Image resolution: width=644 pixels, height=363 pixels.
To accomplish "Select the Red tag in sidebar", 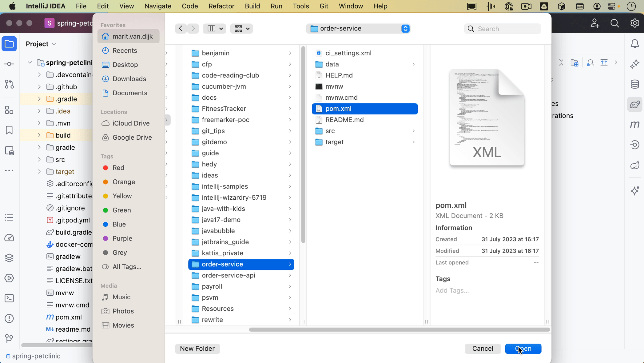I will (x=118, y=168).
